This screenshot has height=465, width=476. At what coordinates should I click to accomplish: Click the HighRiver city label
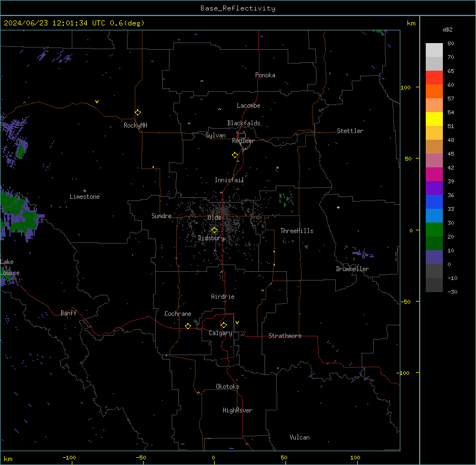click(237, 410)
